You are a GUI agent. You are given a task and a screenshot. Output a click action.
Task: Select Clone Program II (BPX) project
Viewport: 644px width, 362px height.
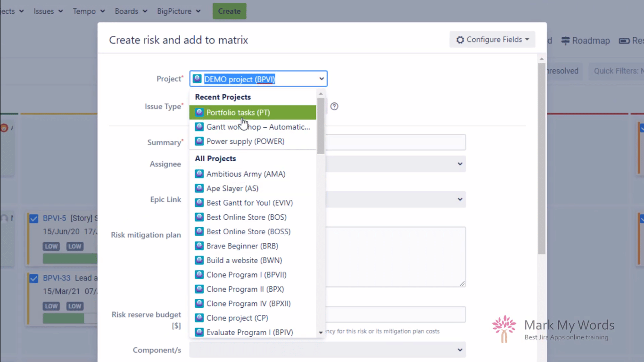253,289
